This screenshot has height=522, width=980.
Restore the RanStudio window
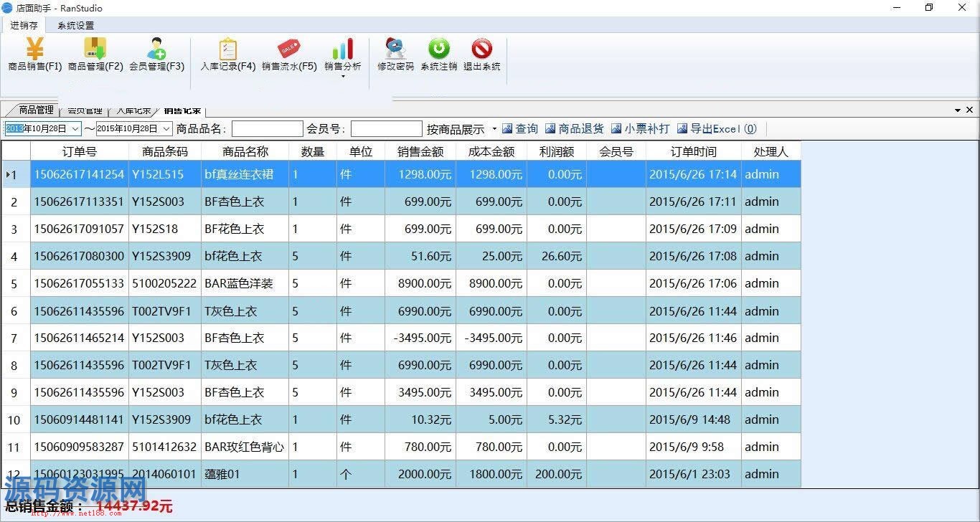(x=929, y=8)
